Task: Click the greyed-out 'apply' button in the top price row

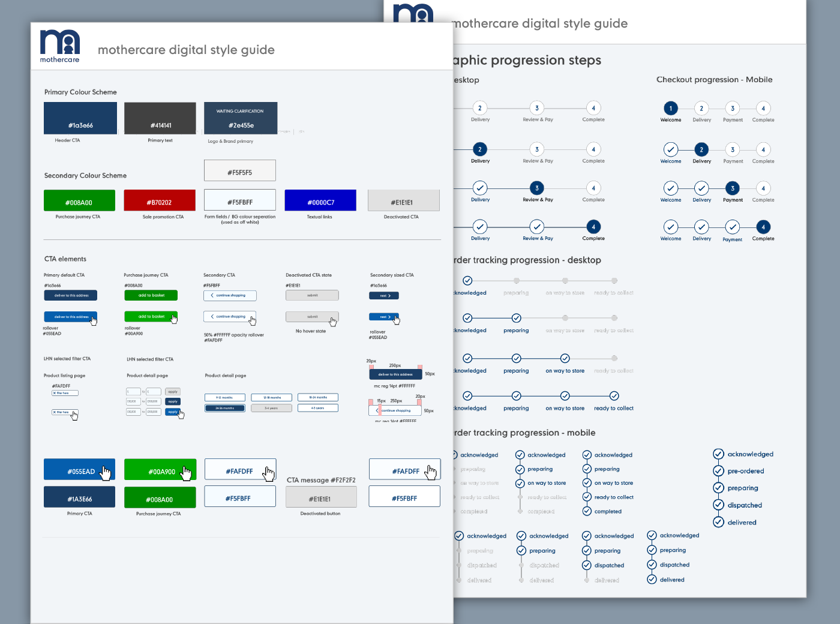Action: click(173, 392)
